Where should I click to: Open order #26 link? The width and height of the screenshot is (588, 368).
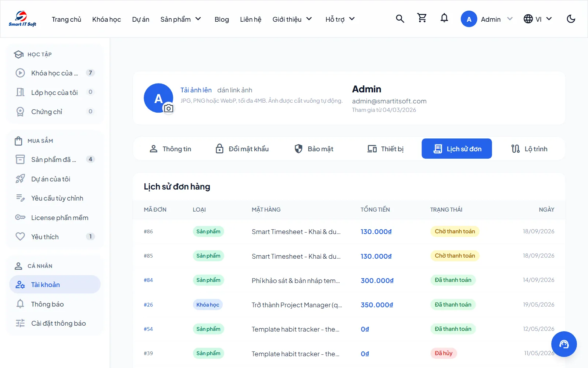148,305
